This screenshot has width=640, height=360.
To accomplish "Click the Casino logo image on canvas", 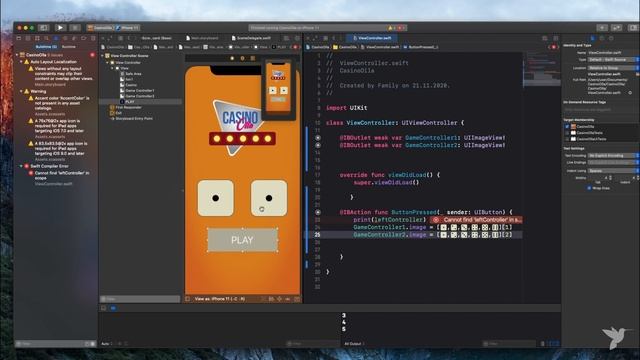I will pyautogui.click(x=242, y=127).
